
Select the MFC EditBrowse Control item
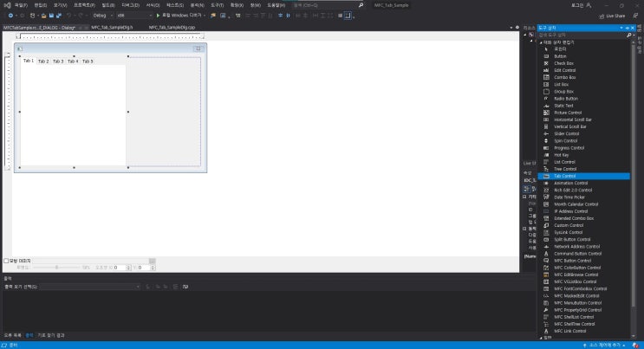coord(584,275)
